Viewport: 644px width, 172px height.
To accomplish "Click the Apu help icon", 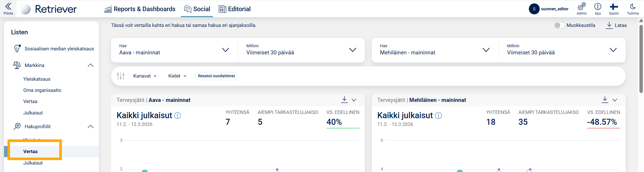I will pos(598,7).
